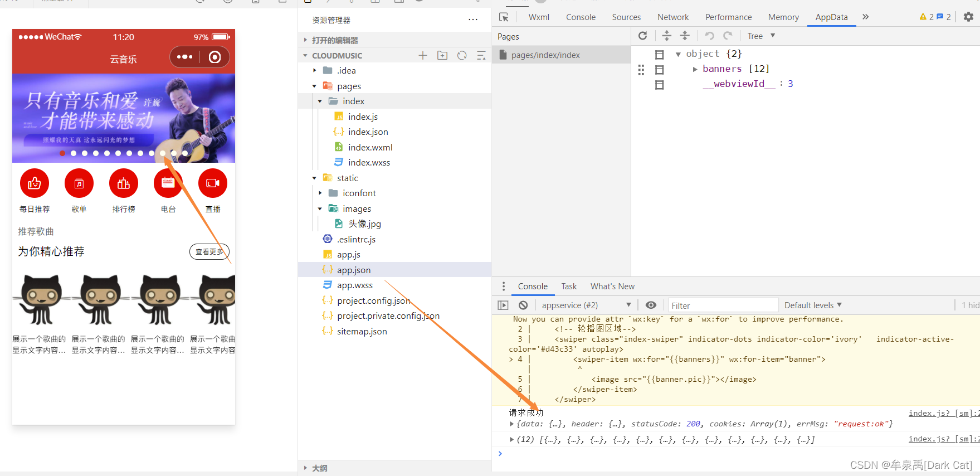Expand the logged response object
The height and width of the screenshot is (476, 980).
[511, 424]
